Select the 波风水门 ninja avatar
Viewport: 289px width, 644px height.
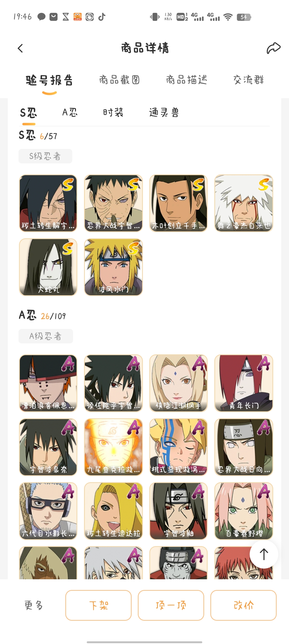113,267
